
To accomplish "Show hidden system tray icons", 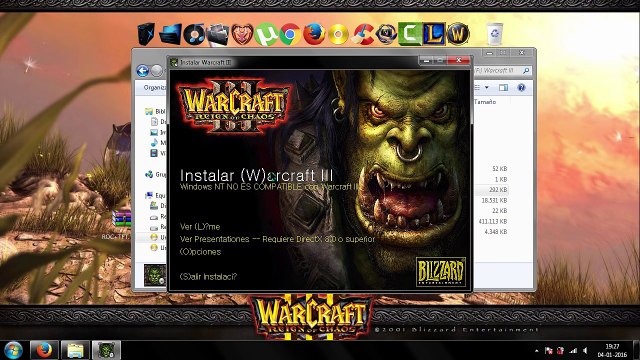I will (x=536, y=351).
